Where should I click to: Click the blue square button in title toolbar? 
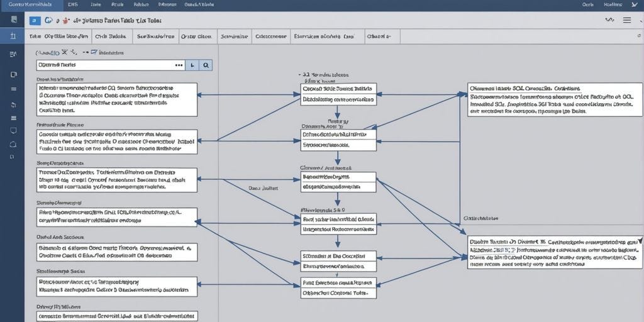[35, 20]
